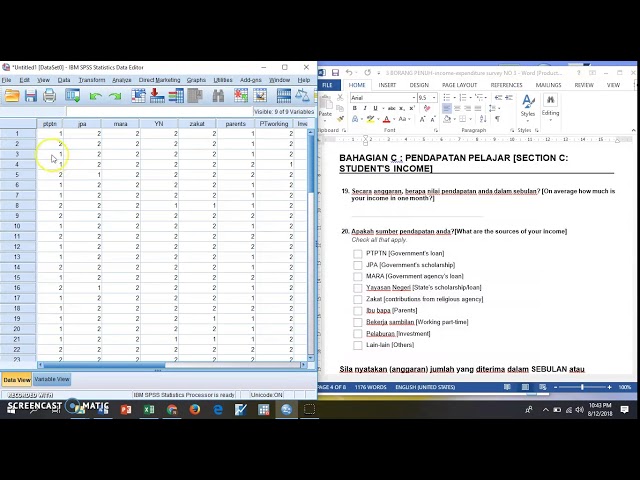Open the Font dialog launcher in Word
Screen dimensions: 640x480
pyautogui.click(x=436, y=130)
